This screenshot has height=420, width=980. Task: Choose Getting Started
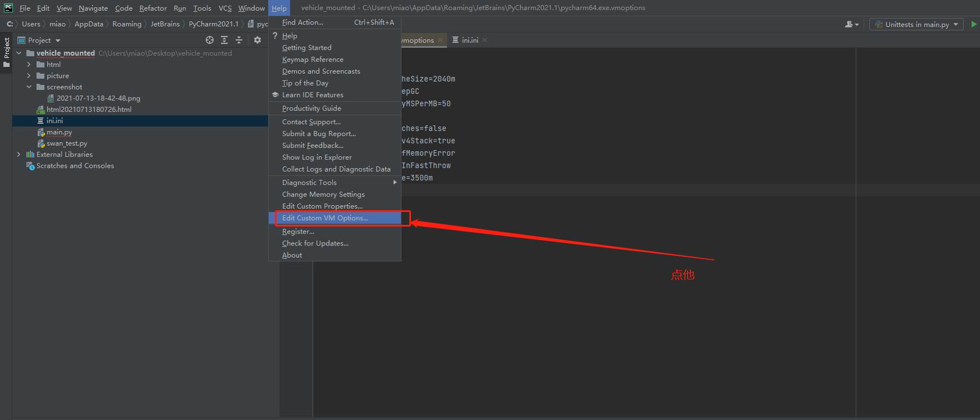coord(335,48)
